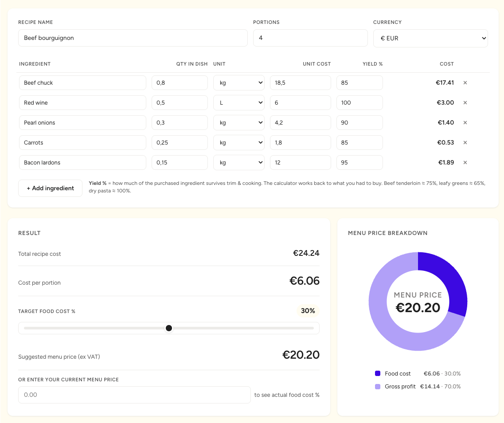Edit Pearl onions yield 90

[359, 122]
